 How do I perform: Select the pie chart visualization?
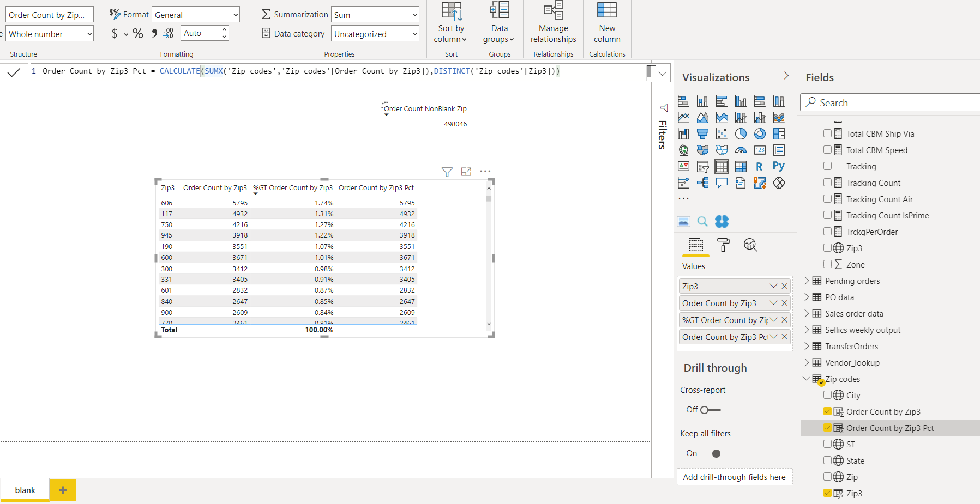pos(741,133)
